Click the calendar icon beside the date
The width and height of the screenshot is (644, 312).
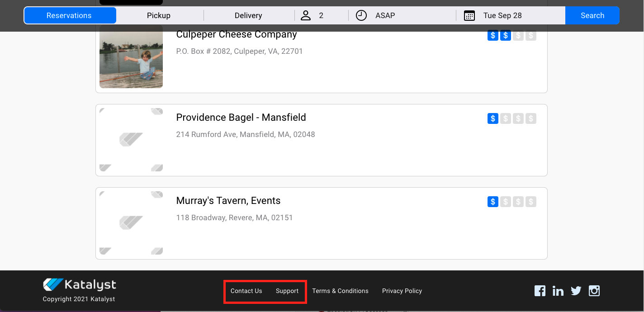click(469, 16)
